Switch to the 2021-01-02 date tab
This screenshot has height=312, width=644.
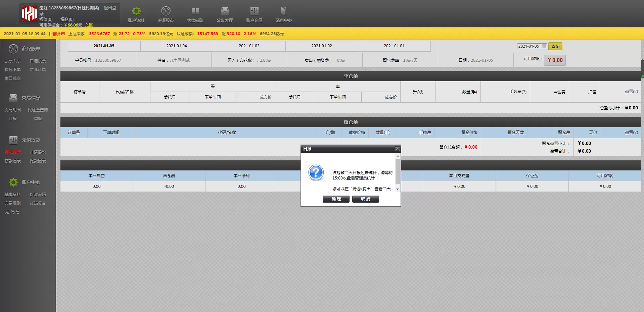[322, 46]
